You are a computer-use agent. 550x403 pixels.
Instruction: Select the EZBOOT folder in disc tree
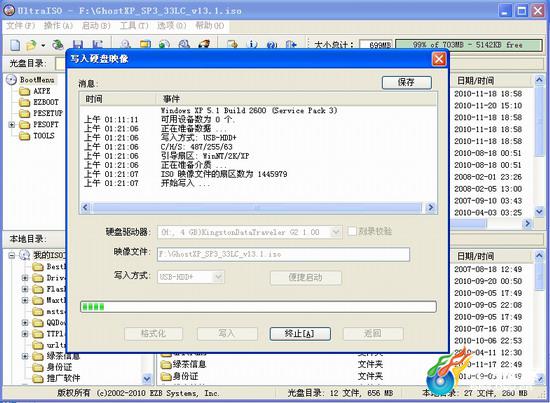point(46,102)
